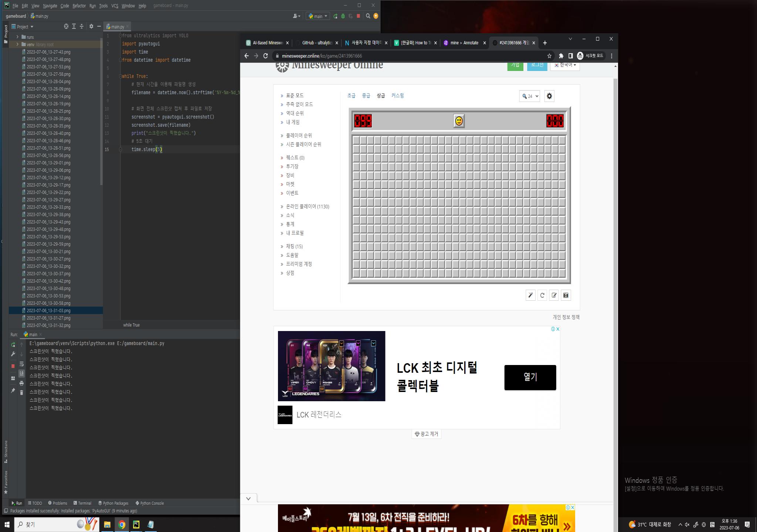Open the Project view dropdown
Viewport: 757px width, 532px height.
point(23,27)
